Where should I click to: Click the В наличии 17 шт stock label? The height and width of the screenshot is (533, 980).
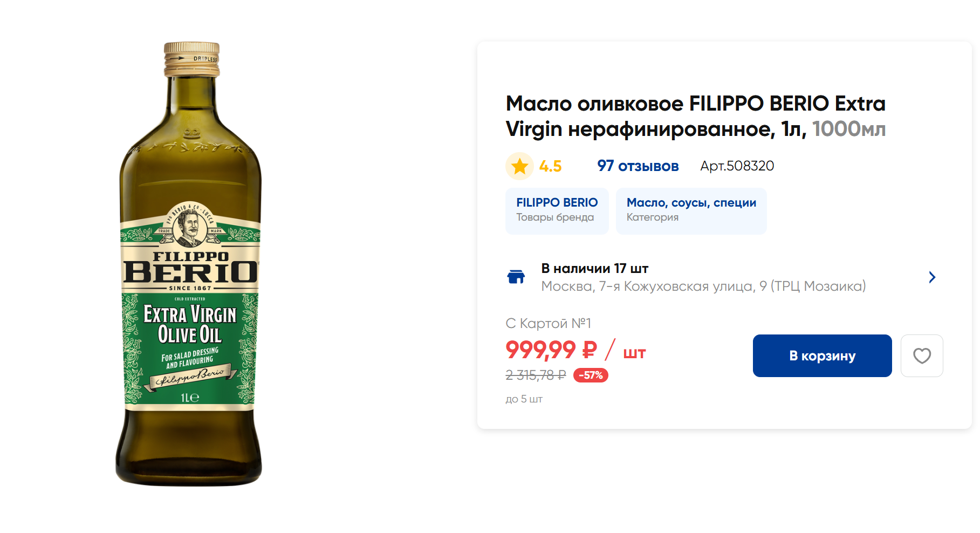[x=594, y=268]
